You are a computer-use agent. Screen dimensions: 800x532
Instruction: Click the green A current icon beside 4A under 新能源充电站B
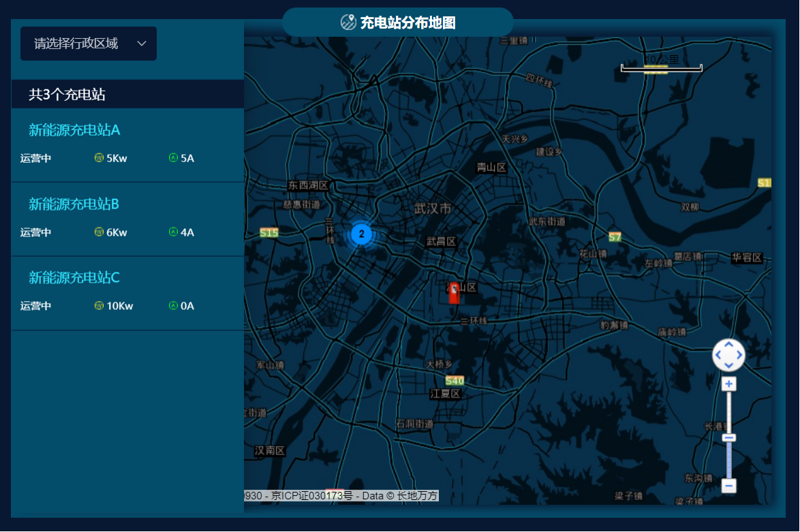174,232
